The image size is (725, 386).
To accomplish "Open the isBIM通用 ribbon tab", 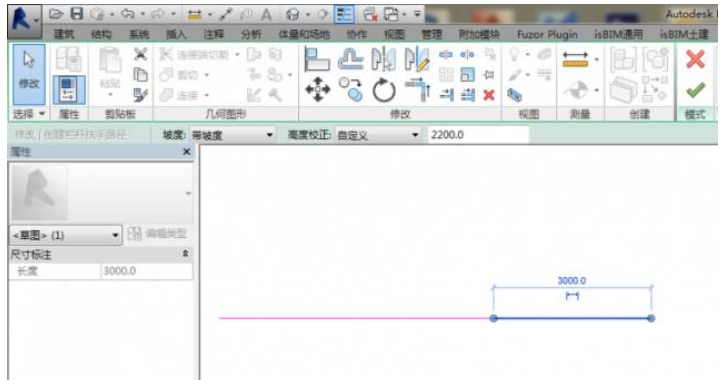I will pos(619,34).
